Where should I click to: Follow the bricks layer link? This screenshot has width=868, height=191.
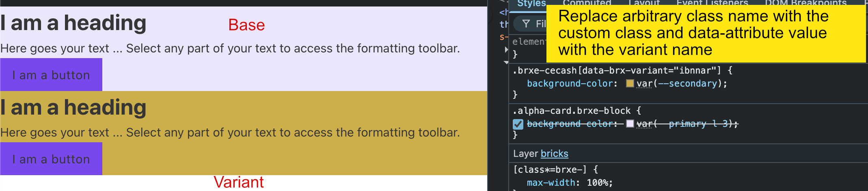click(x=554, y=154)
